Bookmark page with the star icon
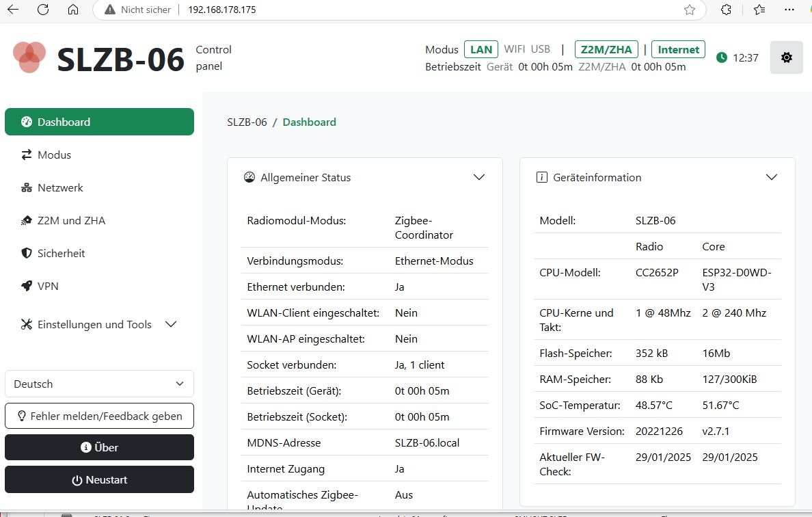The image size is (812, 517). click(x=689, y=10)
